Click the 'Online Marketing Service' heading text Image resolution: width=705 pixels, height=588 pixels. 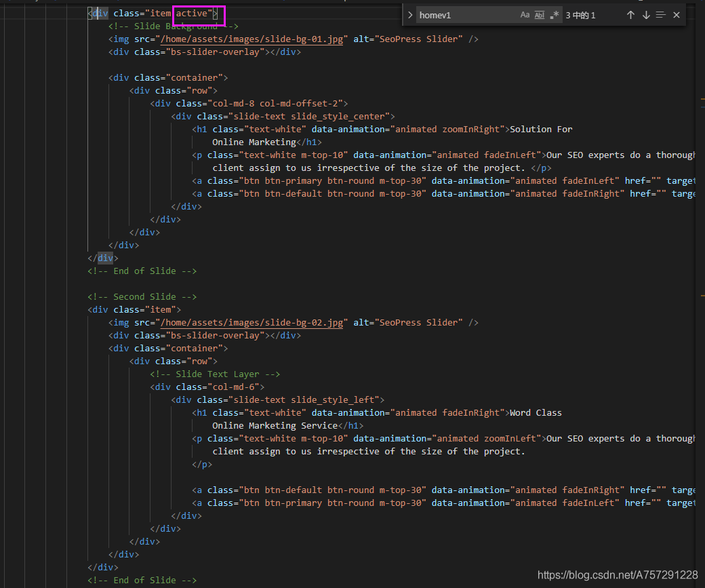(275, 426)
